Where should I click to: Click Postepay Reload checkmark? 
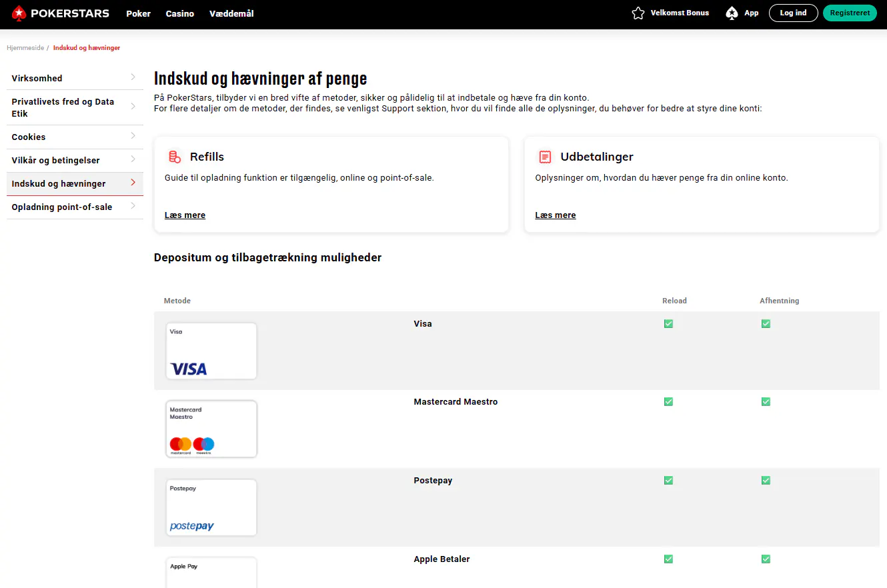pos(668,481)
